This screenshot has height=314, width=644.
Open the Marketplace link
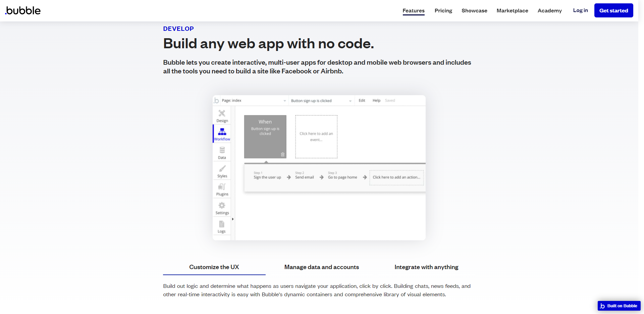(x=512, y=11)
